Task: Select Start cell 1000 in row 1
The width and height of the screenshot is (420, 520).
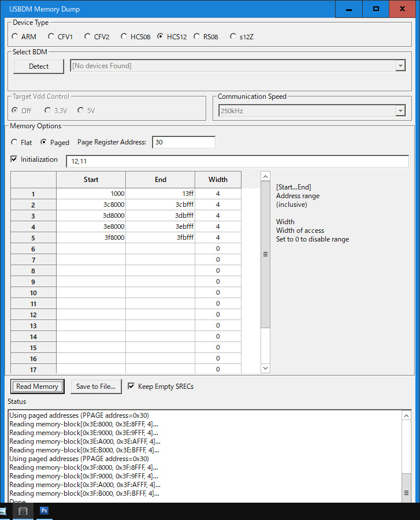Action: click(x=91, y=194)
